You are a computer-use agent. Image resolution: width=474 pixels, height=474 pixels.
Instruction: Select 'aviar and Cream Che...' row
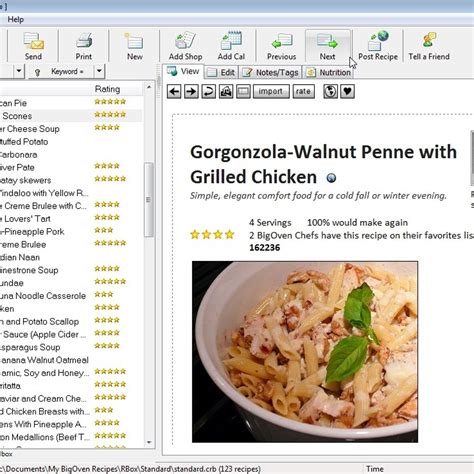click(72, 399)
